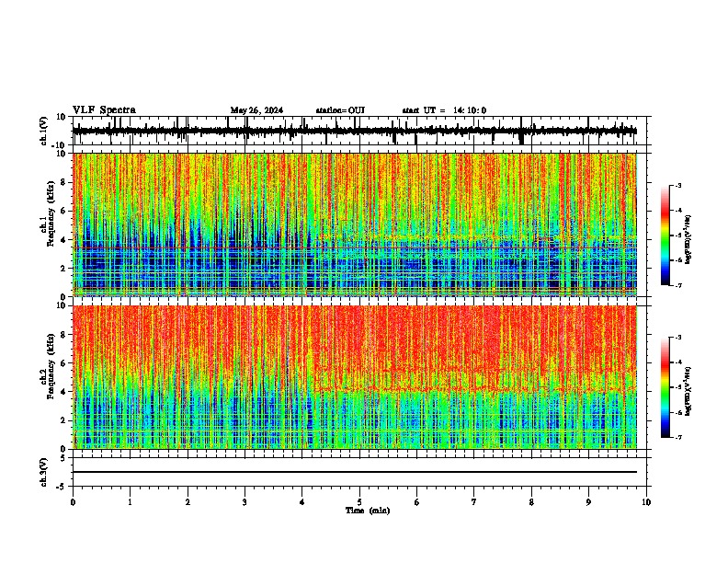
Task: Click time axis tick label "9"
Action: 588,502
